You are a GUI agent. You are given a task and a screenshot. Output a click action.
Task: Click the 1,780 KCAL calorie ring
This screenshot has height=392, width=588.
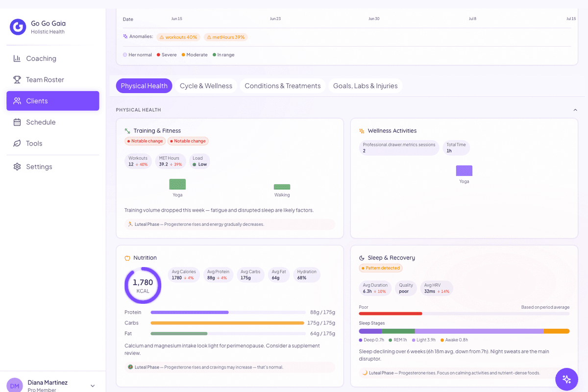tap(143, 286)
